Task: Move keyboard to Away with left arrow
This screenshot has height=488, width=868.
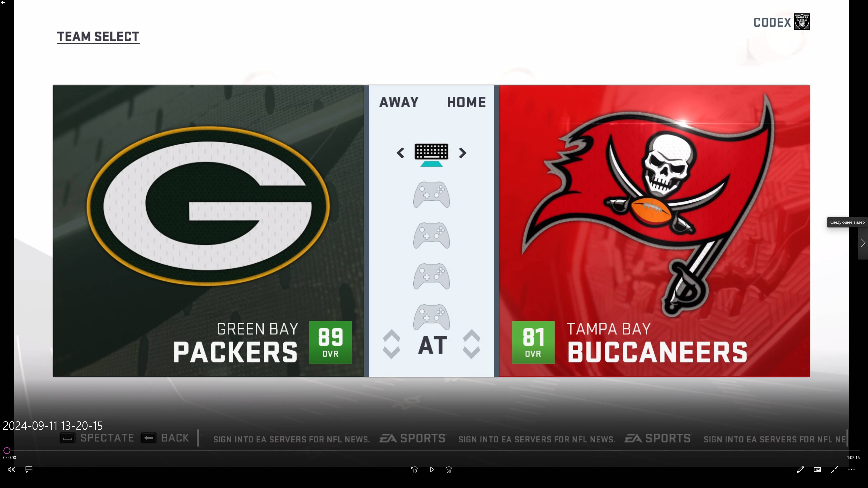Action: click(x=400, y=153)
